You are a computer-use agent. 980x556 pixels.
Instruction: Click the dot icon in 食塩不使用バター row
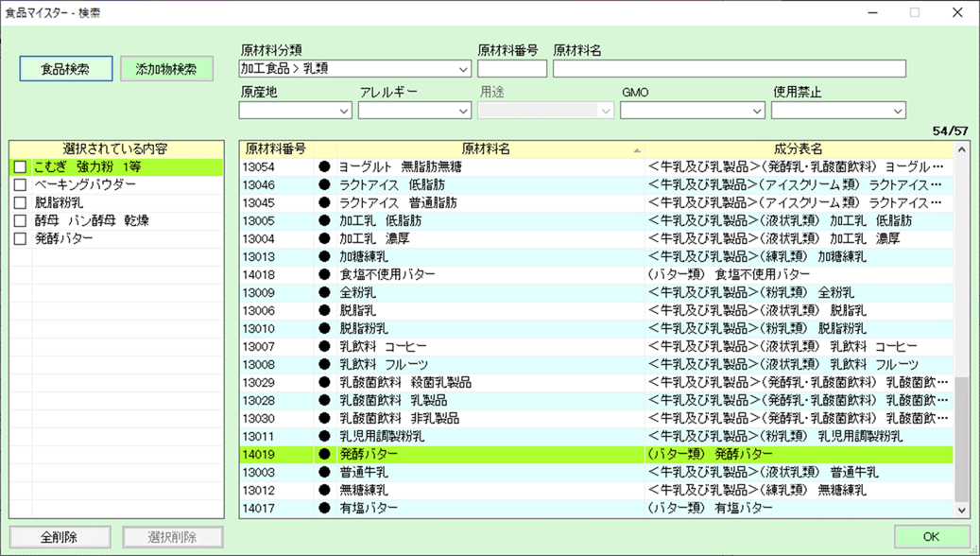tap(324, 274)
